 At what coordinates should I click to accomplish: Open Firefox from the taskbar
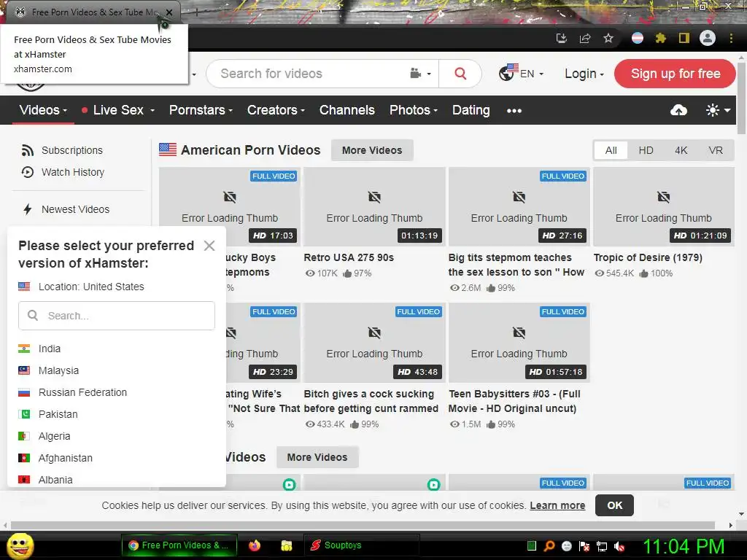(255, 545)
